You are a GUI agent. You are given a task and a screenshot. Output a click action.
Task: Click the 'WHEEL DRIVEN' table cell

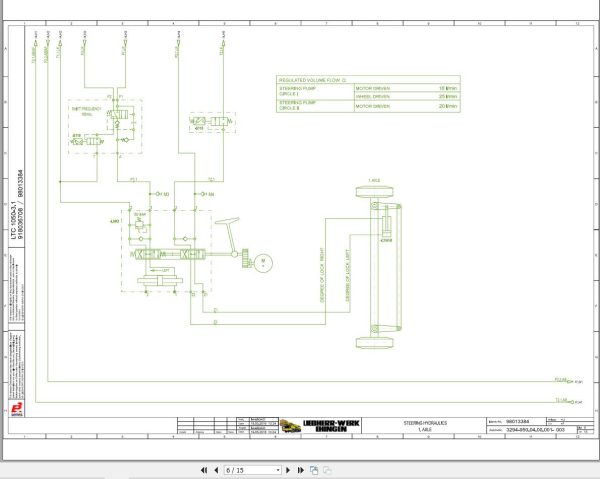coord(373,96)
